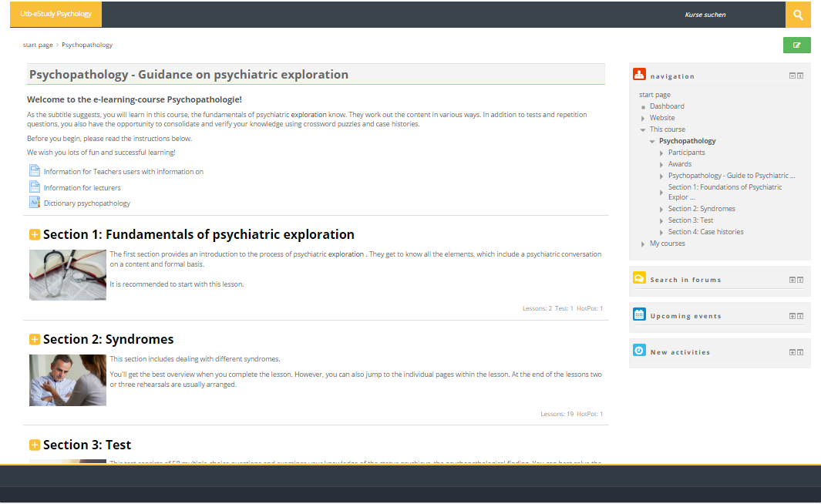Expand Participants node in navigation tree
821x504 pixels.
661,153
